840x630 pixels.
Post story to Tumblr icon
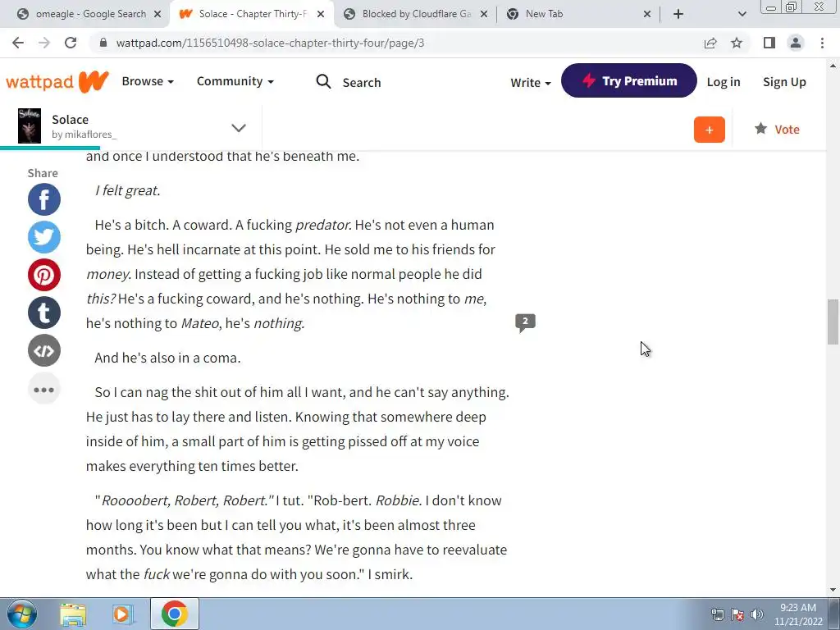click(44, 313)
